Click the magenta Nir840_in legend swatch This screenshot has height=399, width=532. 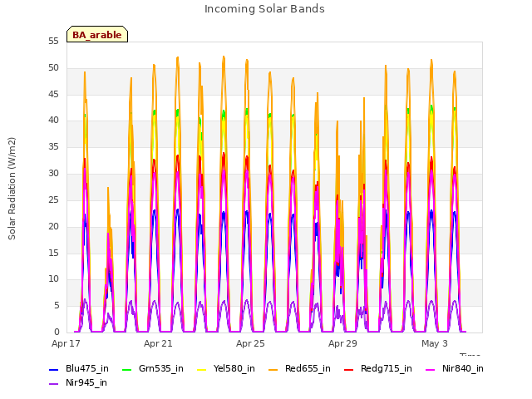(x=431, y=369)
